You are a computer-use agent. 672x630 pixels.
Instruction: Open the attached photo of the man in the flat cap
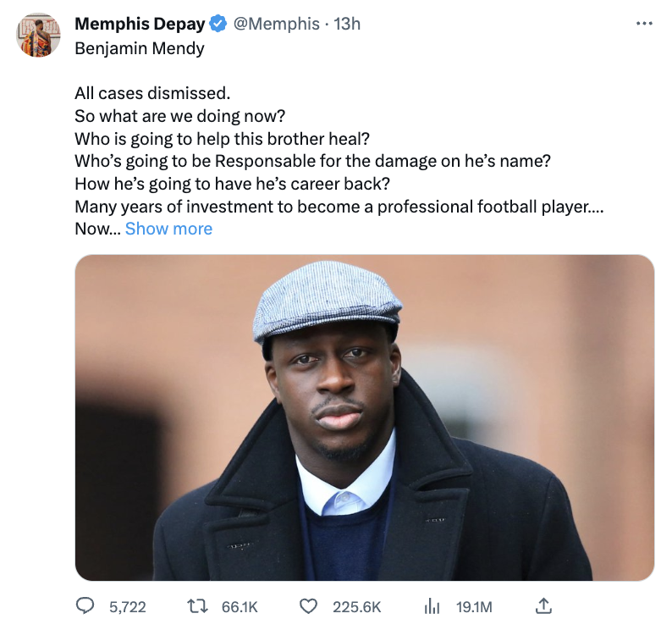tap(364, 417)
